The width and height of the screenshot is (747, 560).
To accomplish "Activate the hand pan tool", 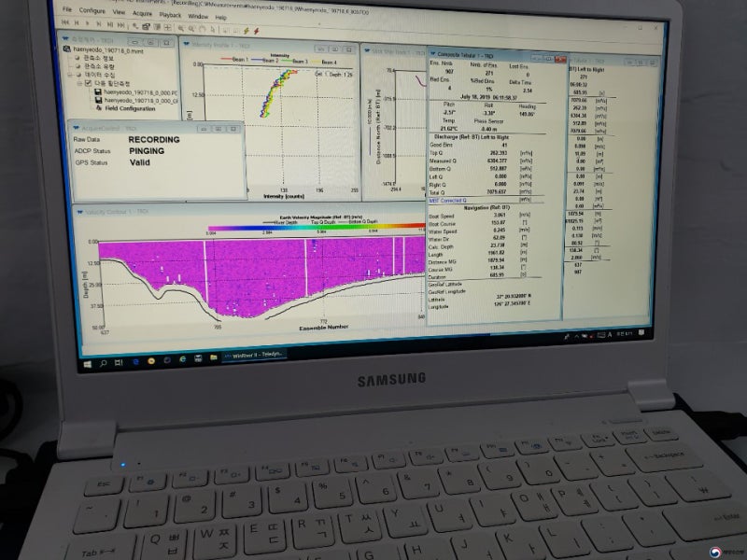I will pos(202,29).
